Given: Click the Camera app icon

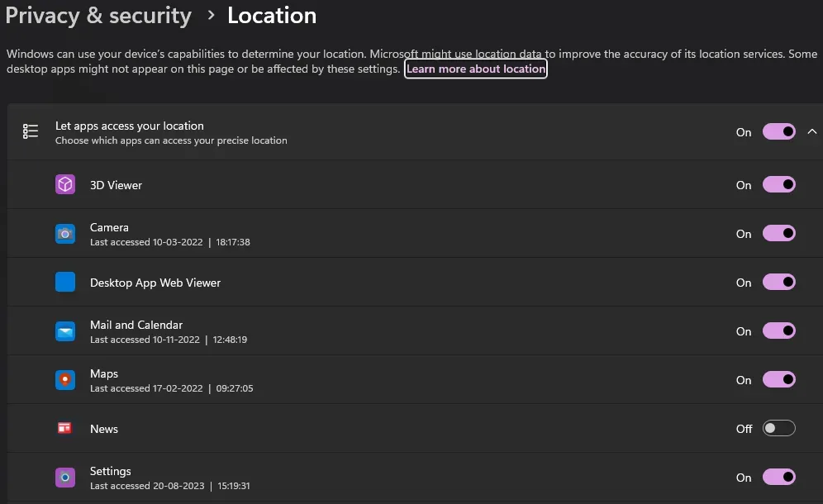Looking at the screenshot, I should (65, 234).
